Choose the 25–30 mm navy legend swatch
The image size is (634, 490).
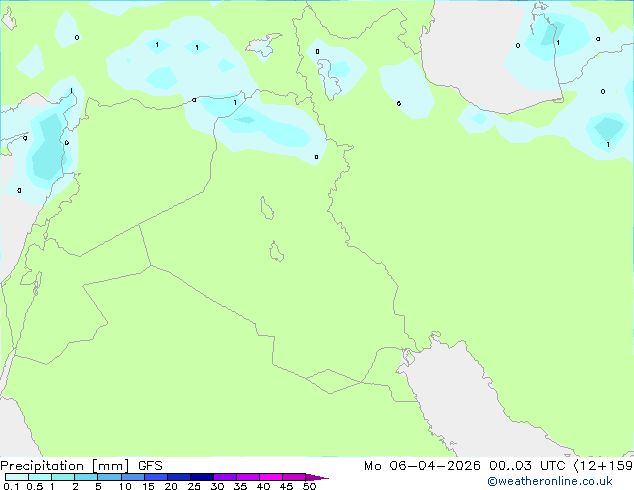(x=202, y=477)
